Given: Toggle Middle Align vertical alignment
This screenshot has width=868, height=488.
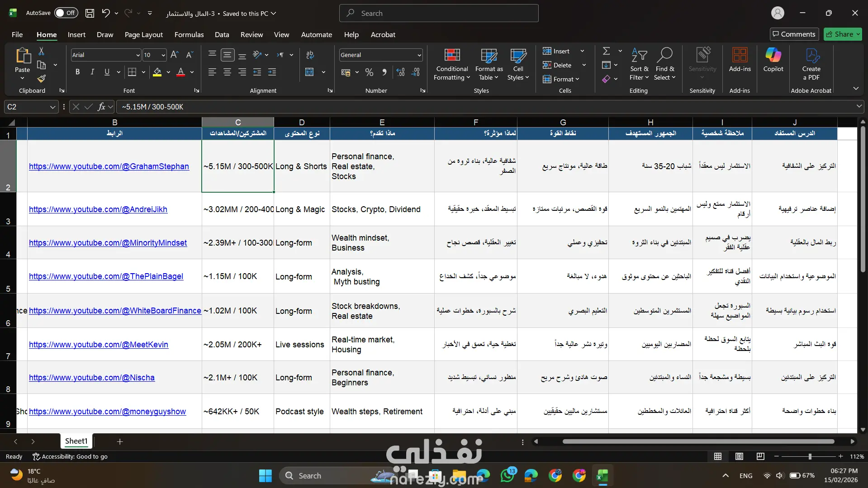Looking at the screenshot, I should (x=227, y=55).
